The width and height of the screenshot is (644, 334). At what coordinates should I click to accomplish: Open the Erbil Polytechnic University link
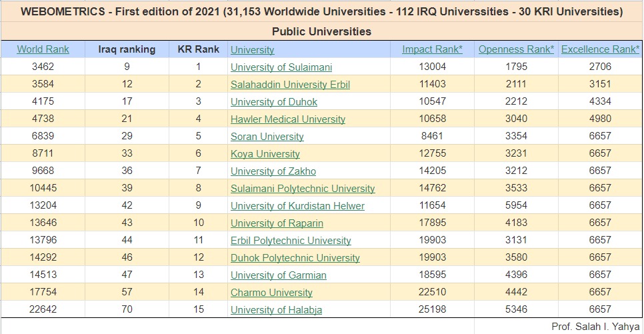[291, 240]
